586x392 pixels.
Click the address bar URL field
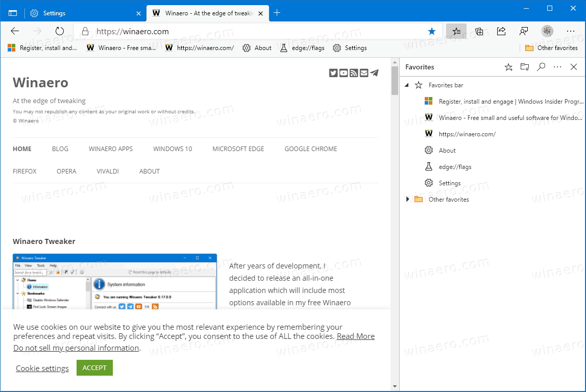255,31
